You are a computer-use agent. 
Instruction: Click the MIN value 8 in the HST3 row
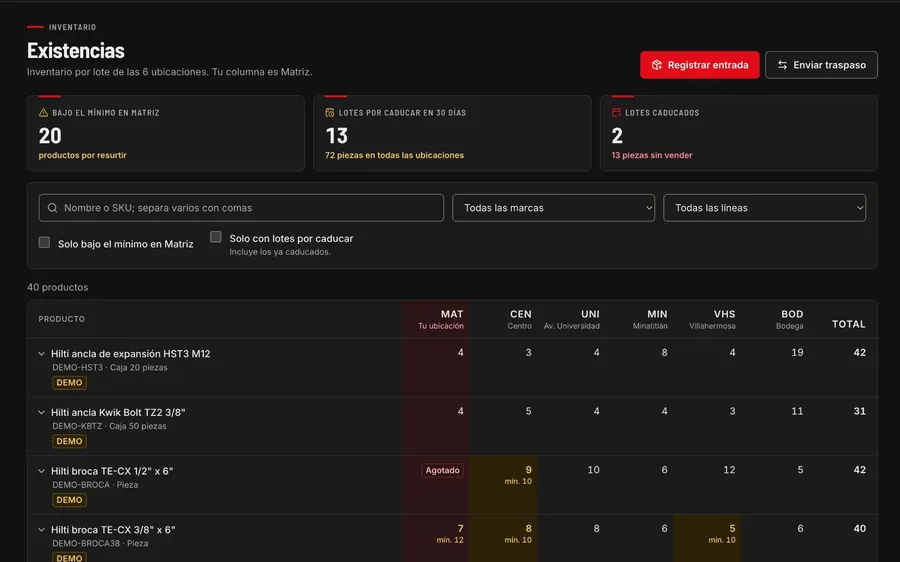[664, 352]
